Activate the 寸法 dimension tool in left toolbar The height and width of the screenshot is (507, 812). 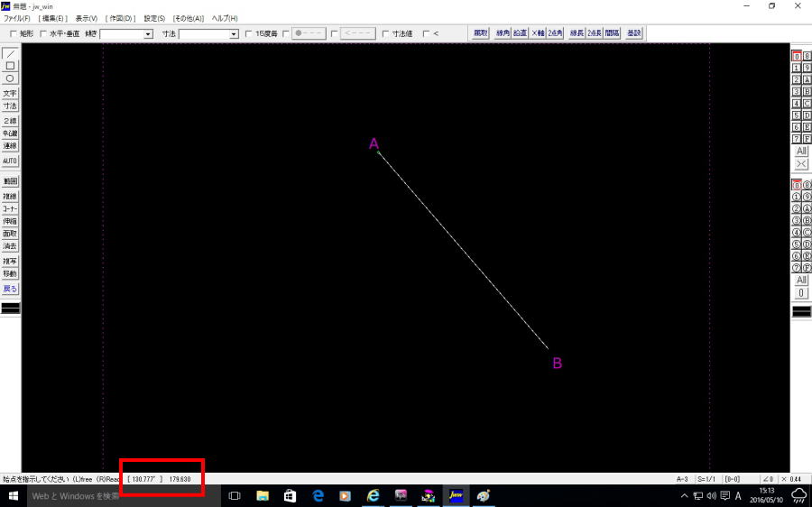point(10,106)
